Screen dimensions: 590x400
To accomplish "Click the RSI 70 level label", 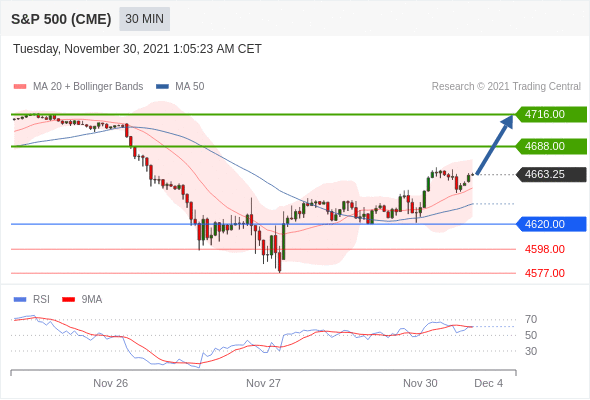I will 531,319.
